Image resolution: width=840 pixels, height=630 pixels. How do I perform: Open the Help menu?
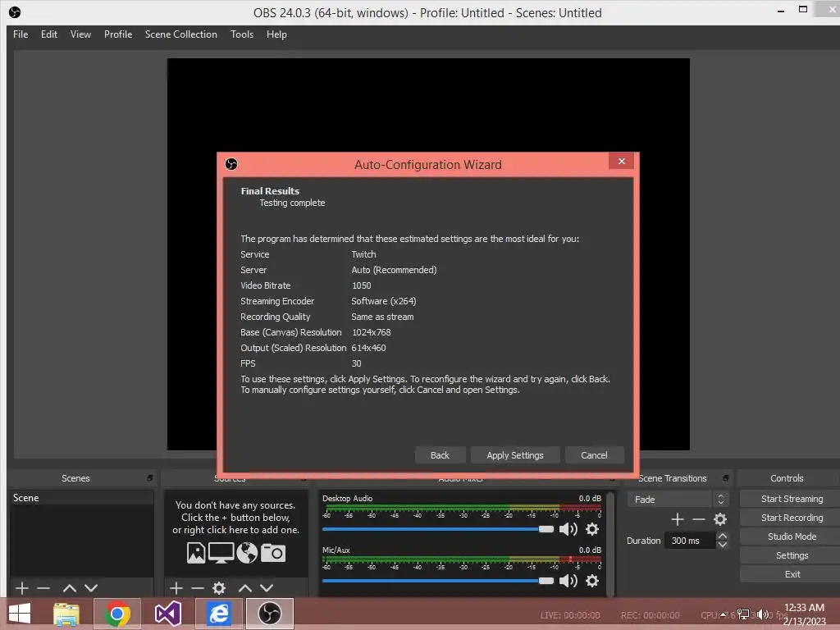[276, 34]
